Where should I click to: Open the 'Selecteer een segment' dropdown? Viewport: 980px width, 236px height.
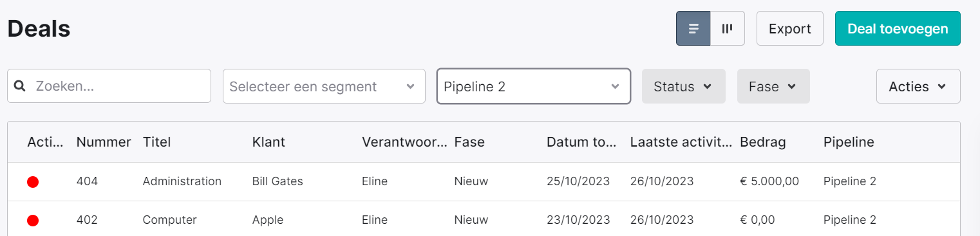coord(324,86)
